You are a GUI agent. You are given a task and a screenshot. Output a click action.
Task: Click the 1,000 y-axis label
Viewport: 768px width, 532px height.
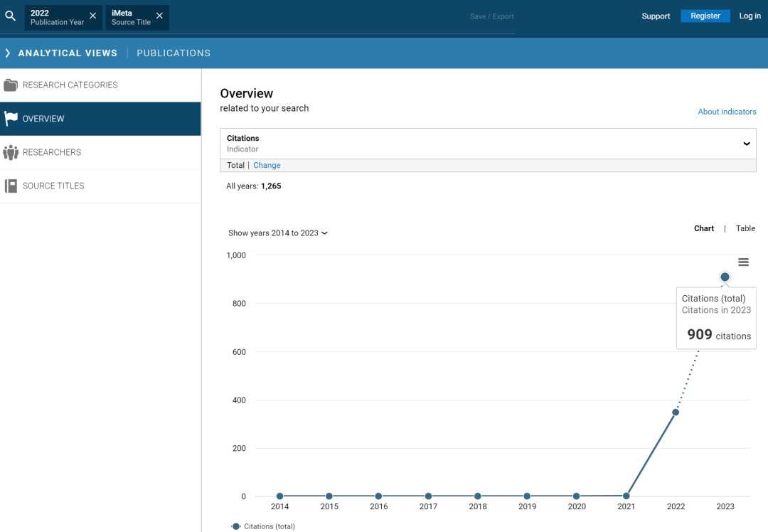pyautogui.click(x=236, y=255)
